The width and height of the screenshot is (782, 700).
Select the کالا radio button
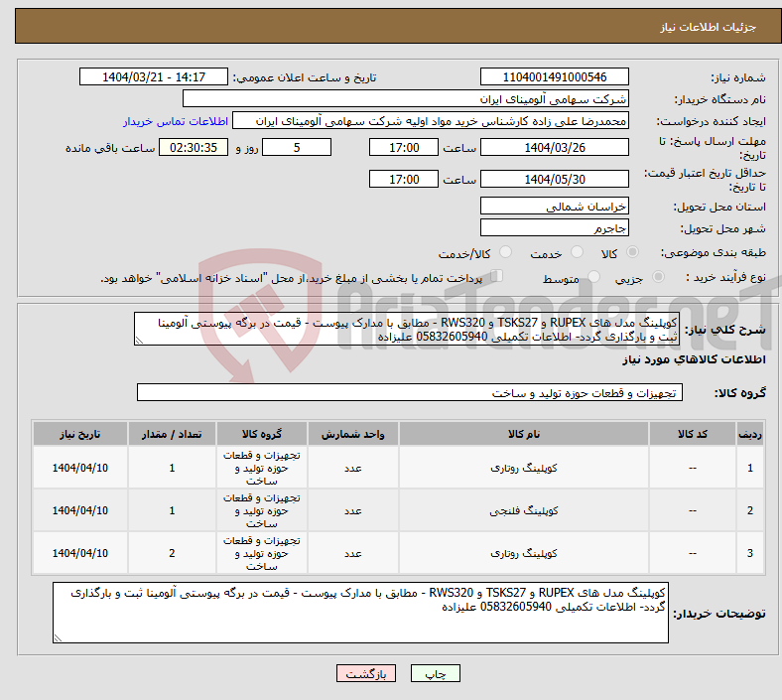pyautogui.click(x=632, y=252)
